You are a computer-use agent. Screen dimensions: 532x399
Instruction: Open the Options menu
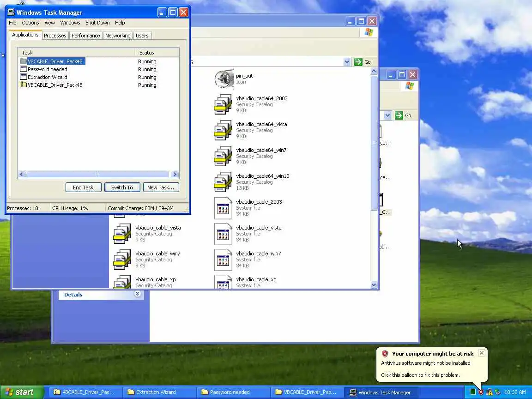pyautogui.click(x=30, y=23)
